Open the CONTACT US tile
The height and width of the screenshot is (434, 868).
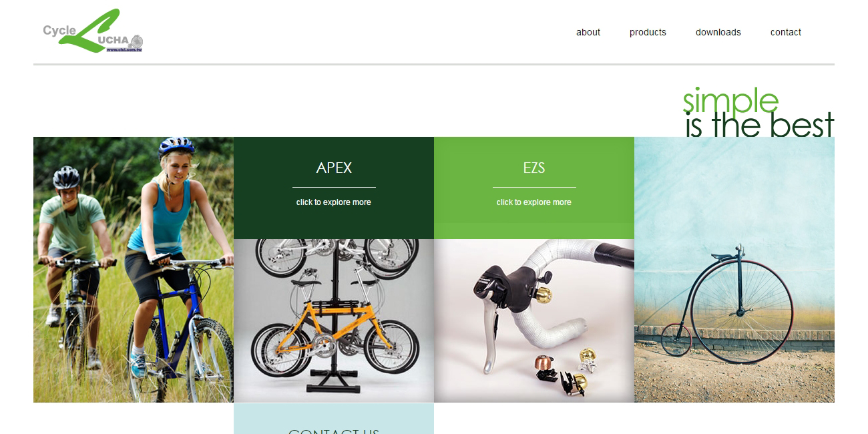tap(334, 419)
